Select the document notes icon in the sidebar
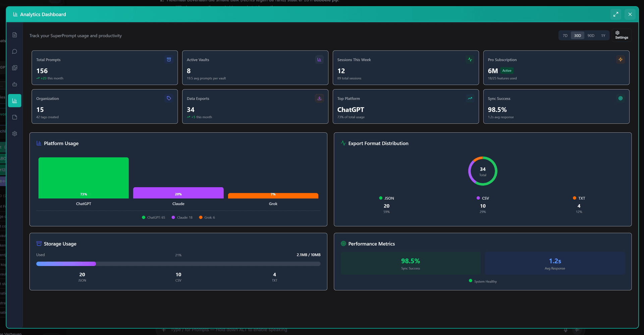This screenshot has height=335, width=644. (x=14, y=35)
